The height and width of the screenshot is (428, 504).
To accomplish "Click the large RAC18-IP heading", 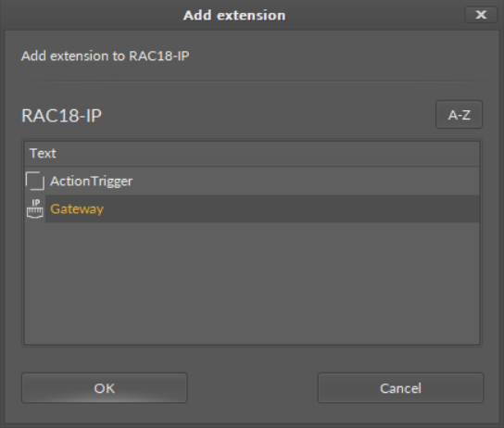I will tap(61, 116).
